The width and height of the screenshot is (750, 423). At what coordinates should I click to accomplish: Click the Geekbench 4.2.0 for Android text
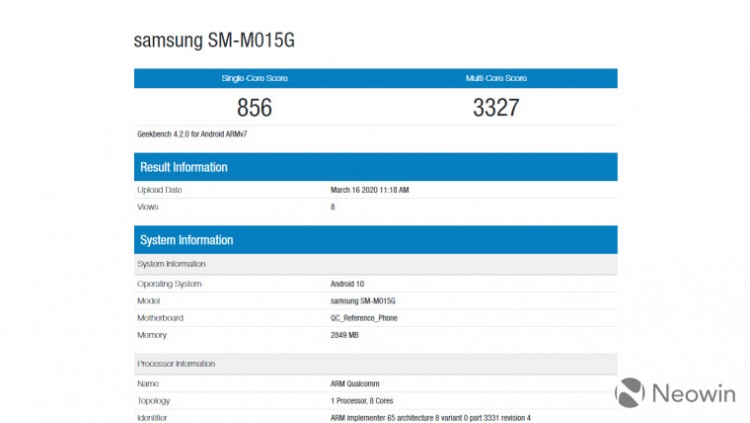click(x=192, y=134)
